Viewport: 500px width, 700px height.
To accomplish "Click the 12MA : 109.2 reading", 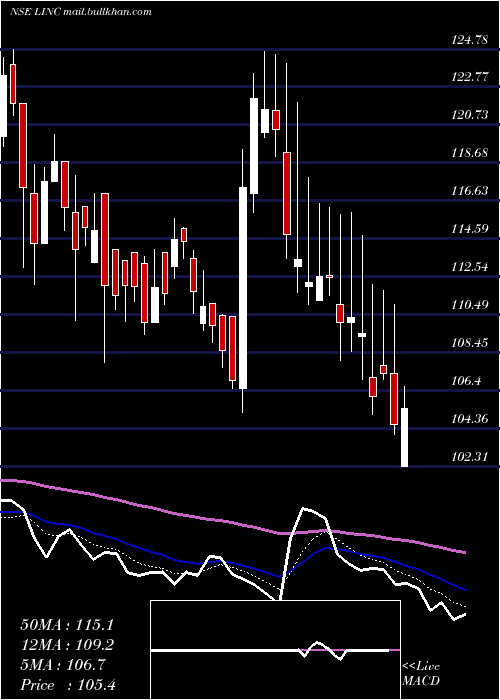I will [x=67, y=645].
